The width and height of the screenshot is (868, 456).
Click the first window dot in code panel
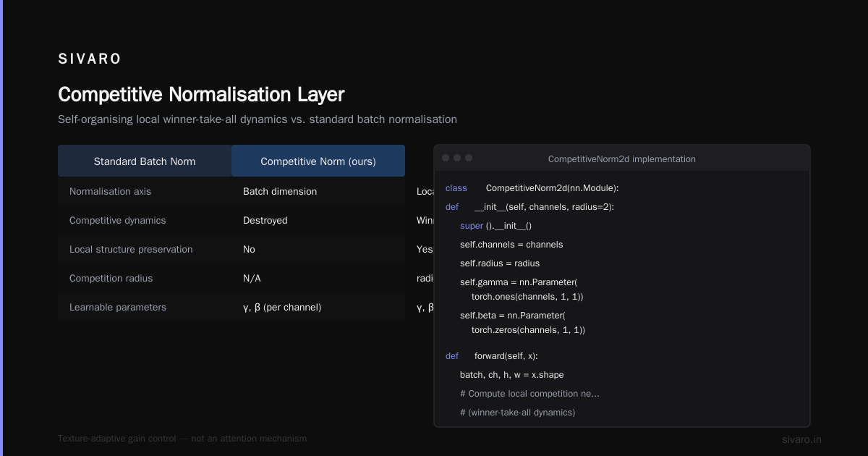pos(446,158)
